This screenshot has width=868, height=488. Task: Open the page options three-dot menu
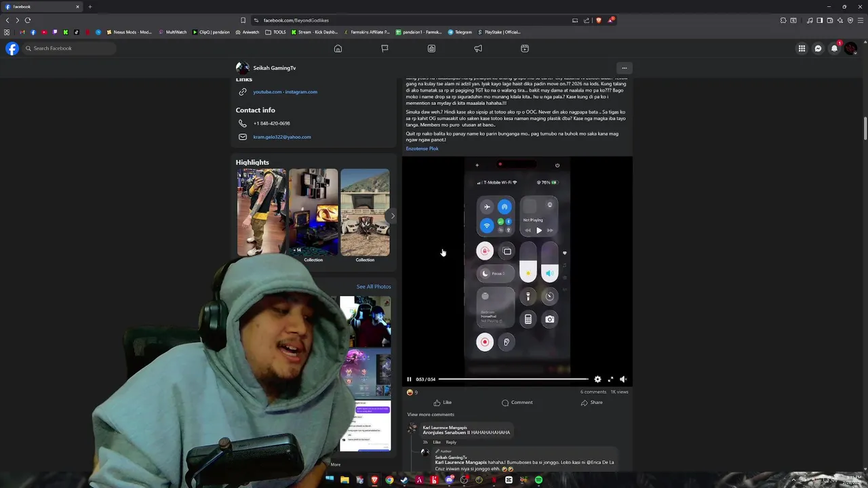tap(625, 68)
